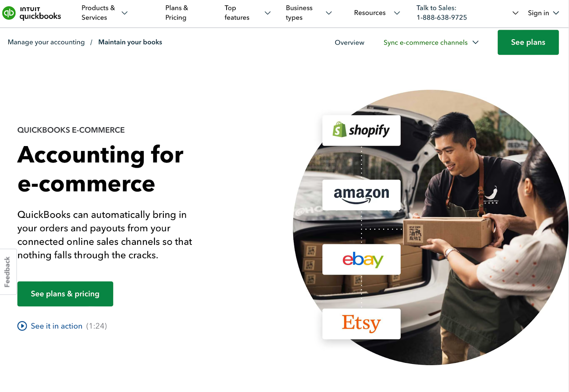Expand the Talk to Sales chevron
Image resolution: width=569 pixels, height=392 pixels.
pos(515,13)
